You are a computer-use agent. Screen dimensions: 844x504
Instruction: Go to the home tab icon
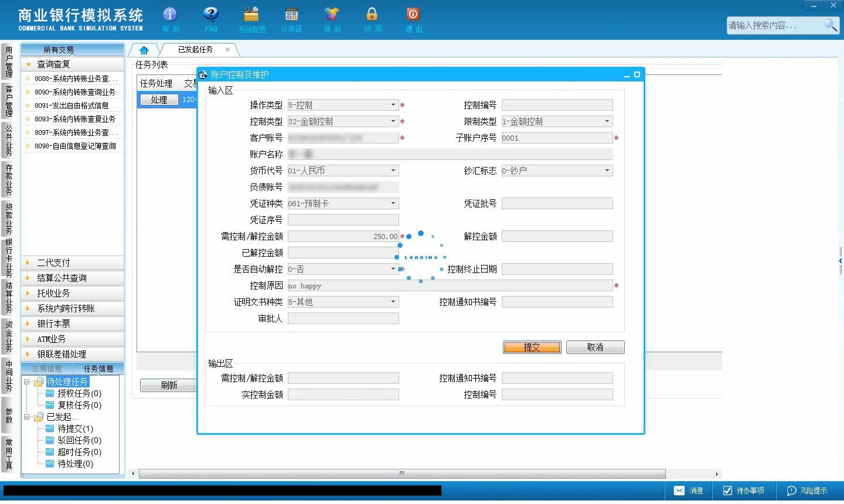pyautogui.click(x=144, y=50)
